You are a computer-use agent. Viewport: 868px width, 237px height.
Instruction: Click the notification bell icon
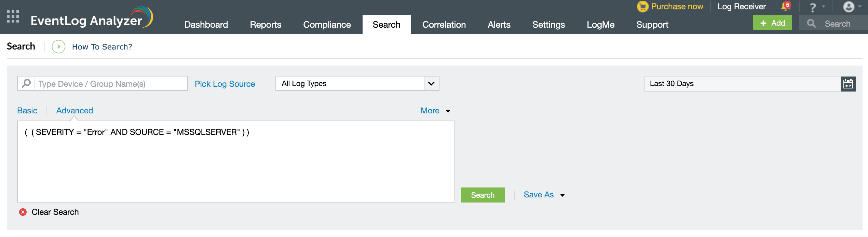(785, 6)
